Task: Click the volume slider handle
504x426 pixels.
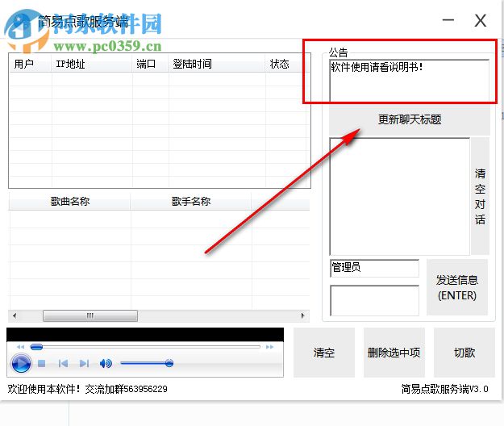Action: point(169,363)
